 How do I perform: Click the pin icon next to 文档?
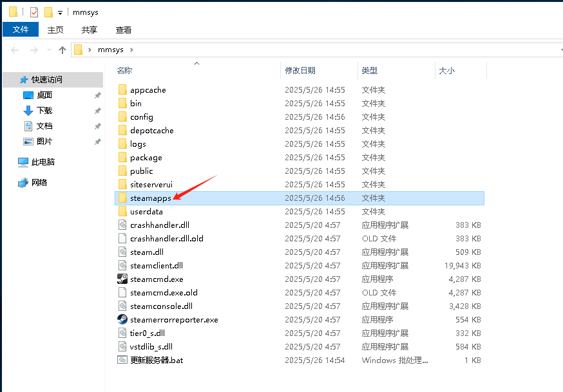[98, 126]
